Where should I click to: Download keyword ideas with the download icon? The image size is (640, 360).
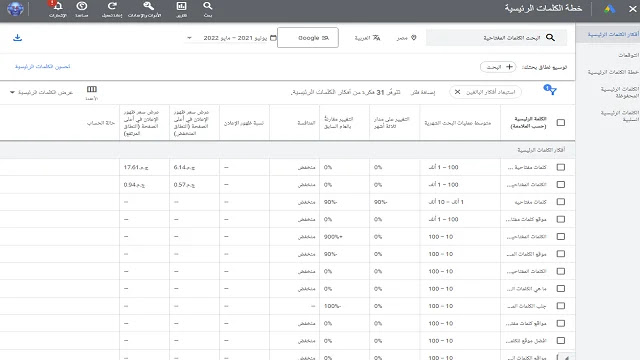(17, 38)
